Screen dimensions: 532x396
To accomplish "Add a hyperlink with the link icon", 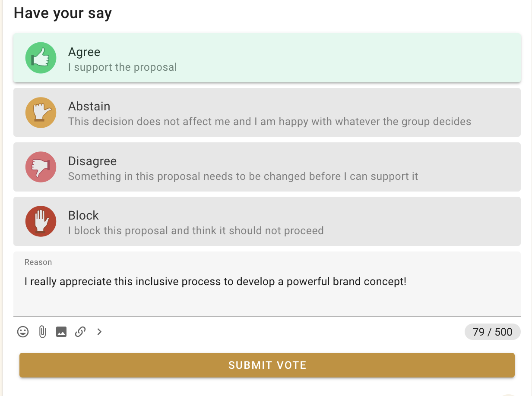I will point(80,332).
